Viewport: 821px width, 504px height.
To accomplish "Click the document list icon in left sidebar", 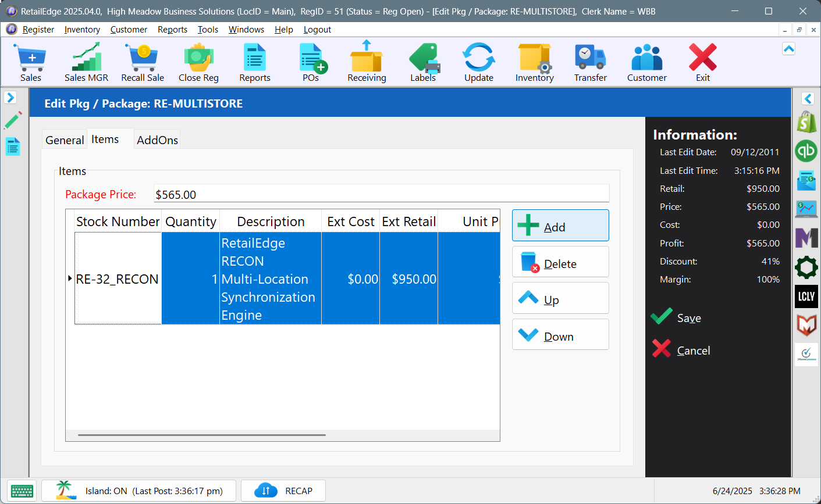I will click(x=13, y=146).
